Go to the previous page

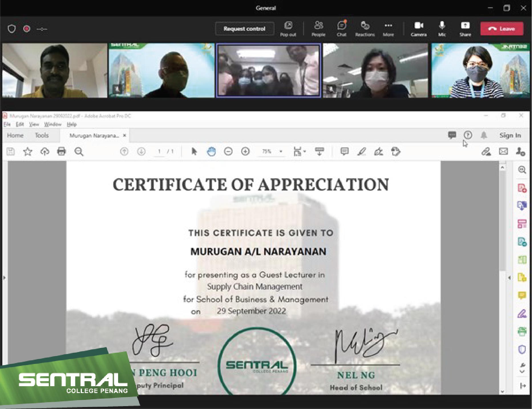(124, 151)
